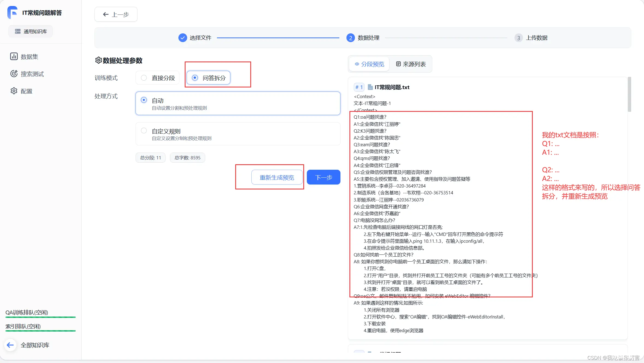Click the list icon in 来源列表 tab
Image resolution: width=644 pixels, height=363 pixels.
tap(398, 64)
